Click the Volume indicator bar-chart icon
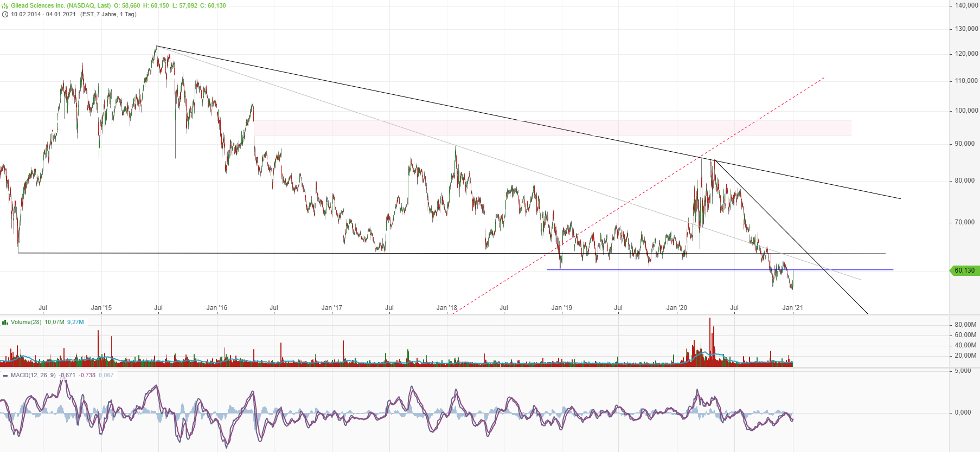Screen dimensions: 980x452 pos(5,322)
